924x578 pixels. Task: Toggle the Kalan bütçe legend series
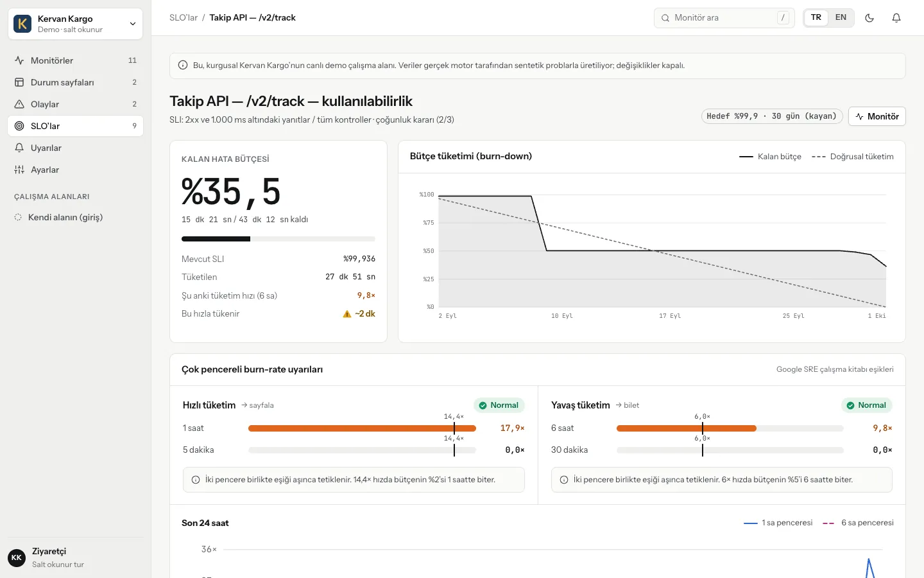tap(770, 157)
